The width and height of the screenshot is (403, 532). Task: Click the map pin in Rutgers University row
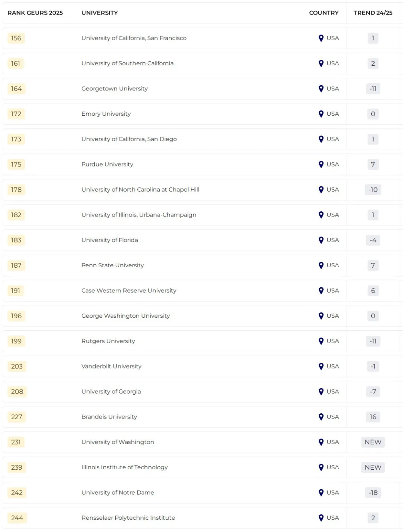tap(321, 341)
